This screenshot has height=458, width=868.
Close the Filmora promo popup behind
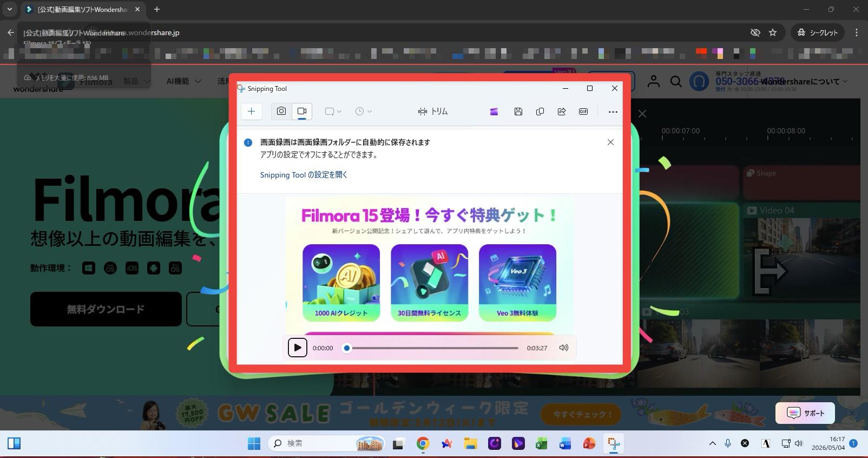point(642,114)
